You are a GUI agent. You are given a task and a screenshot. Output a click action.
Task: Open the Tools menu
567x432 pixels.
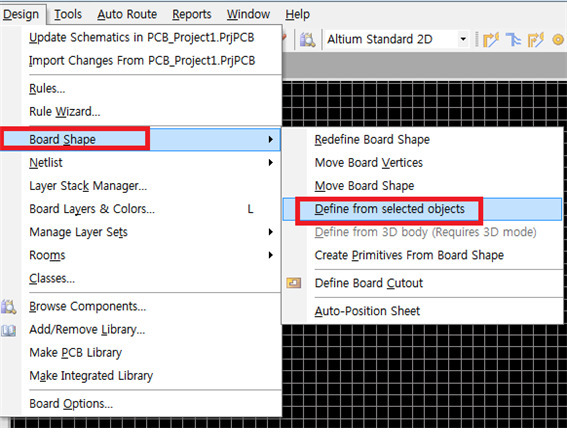tap(68, 14)
